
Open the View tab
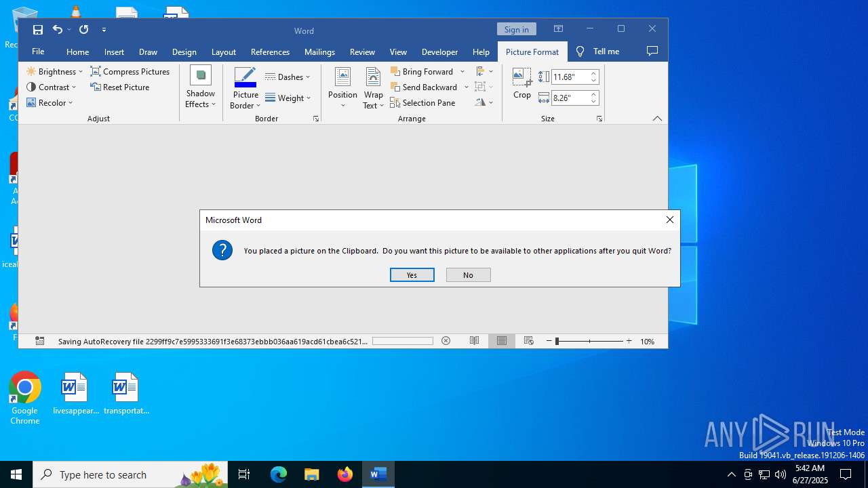click(x=398, y=52)
